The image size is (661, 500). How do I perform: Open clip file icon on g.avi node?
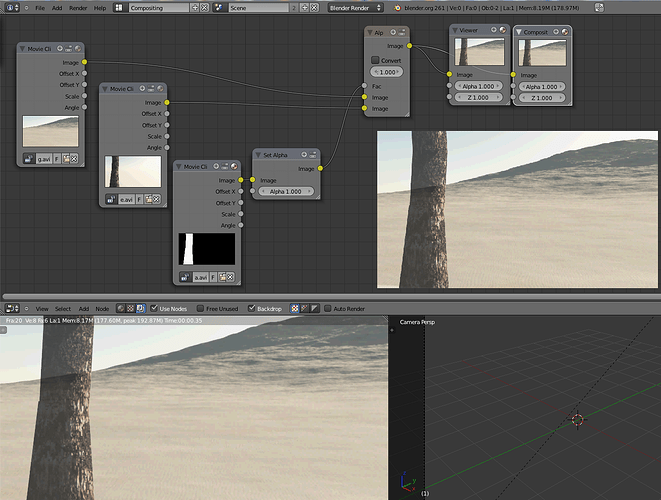coord(66,159)
